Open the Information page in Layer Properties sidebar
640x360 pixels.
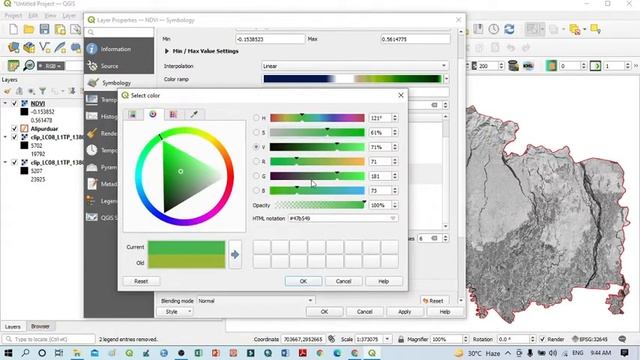[x=119, y=49]
